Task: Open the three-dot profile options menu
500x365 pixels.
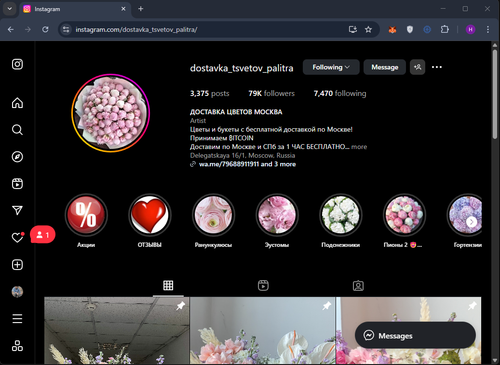Action: (437, 67)
